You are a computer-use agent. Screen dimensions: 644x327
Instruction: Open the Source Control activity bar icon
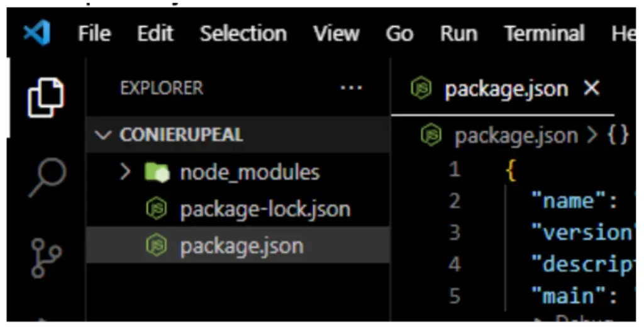point(46,259)
